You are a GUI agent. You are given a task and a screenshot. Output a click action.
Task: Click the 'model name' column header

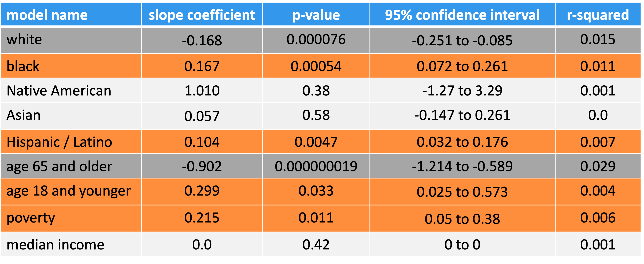(47, 15)
